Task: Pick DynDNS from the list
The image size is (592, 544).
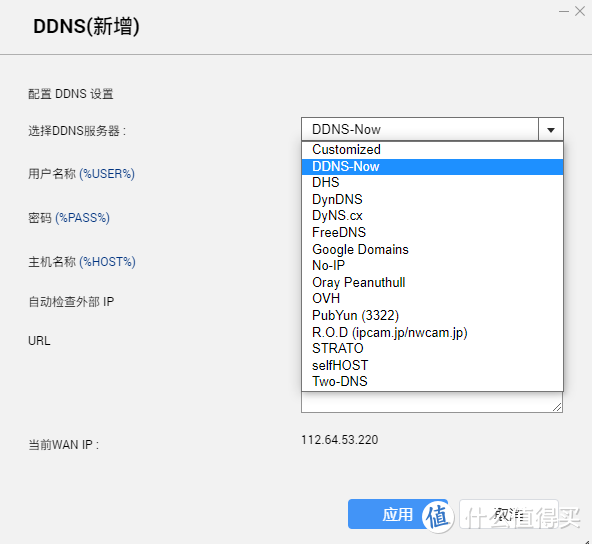Action: 432,199
